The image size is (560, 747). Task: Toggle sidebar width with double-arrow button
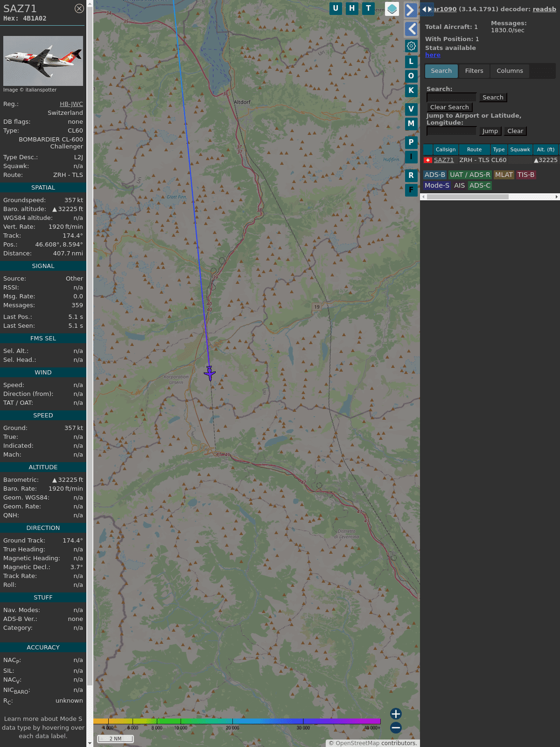click(x=427, y=9)
